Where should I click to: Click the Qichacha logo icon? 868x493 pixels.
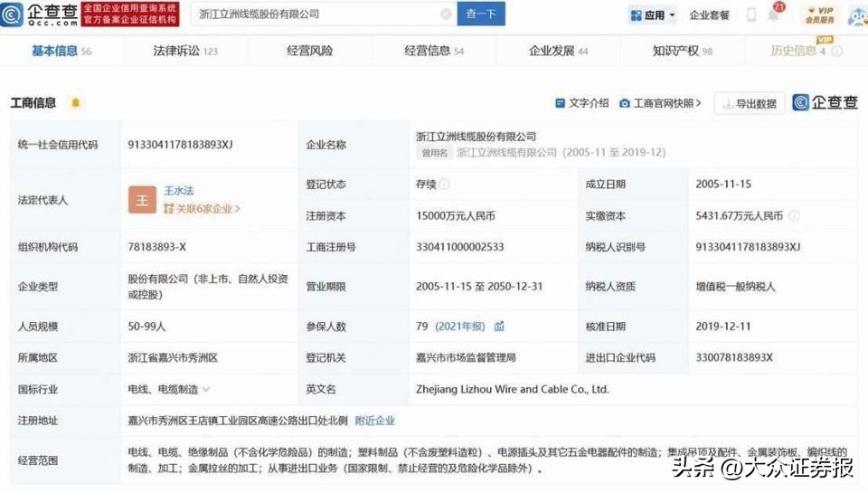[x=11, y=14]
